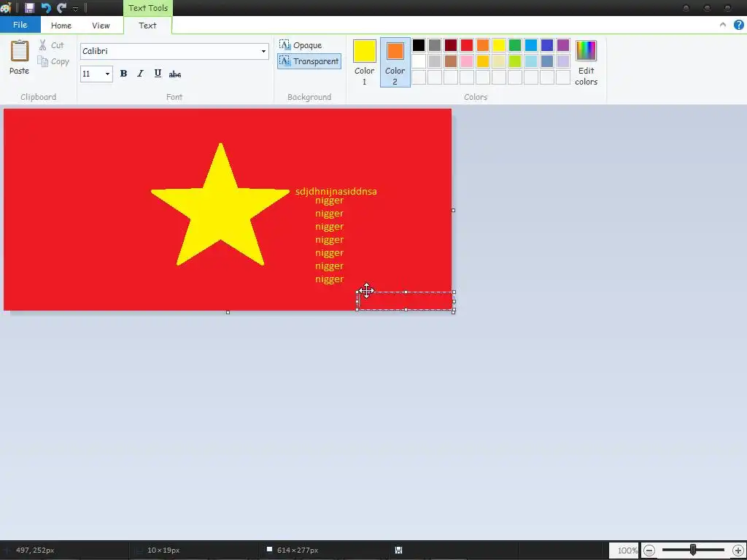Pick the indigo color swatch
Viewport: 747px width, 560px height.
tap(547, 45)
